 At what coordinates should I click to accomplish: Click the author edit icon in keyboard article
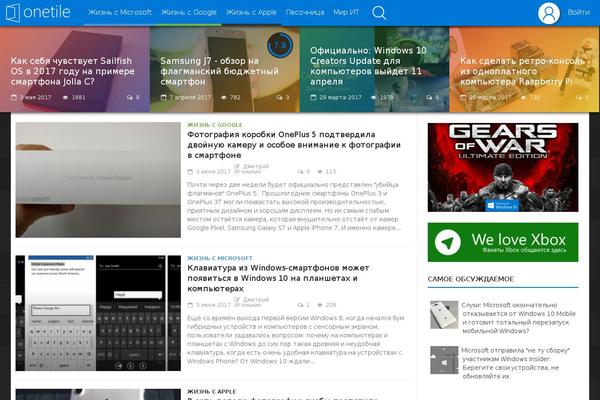pyautogui.click(x=237, y=299)
